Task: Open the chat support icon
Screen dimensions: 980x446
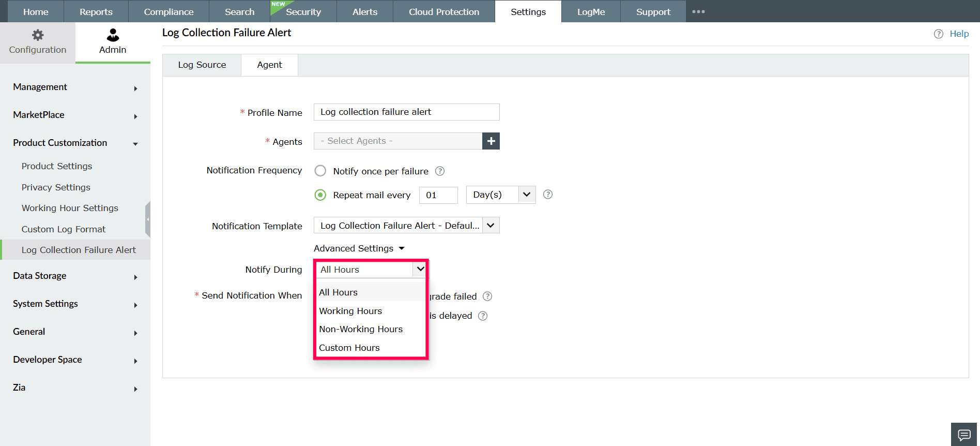Action: point(964,435)
